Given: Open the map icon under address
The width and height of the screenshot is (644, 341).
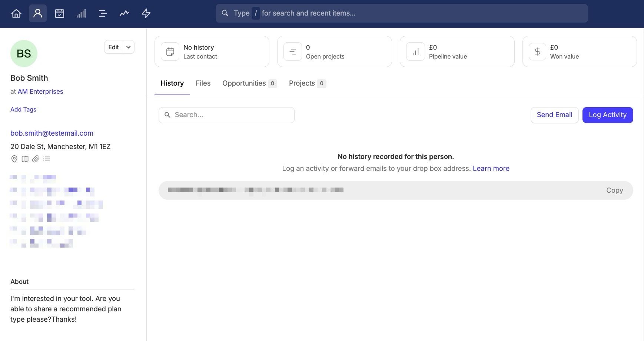Looking at the screenshot, I should tap(25, 159).
